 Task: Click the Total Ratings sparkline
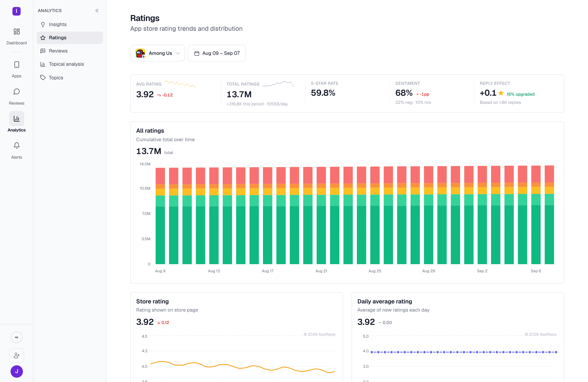point(278,84)
